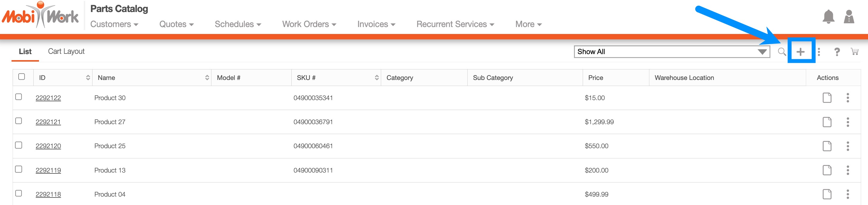Click the plus icon to add part
Screen dimensions: 868x205
point(800,52)
